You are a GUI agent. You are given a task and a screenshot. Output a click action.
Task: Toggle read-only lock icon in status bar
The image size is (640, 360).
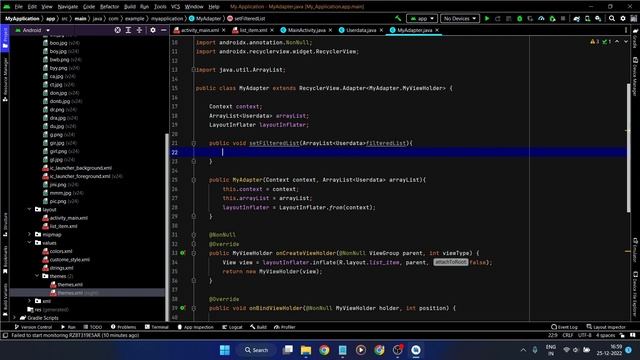[x=622, y=335]
